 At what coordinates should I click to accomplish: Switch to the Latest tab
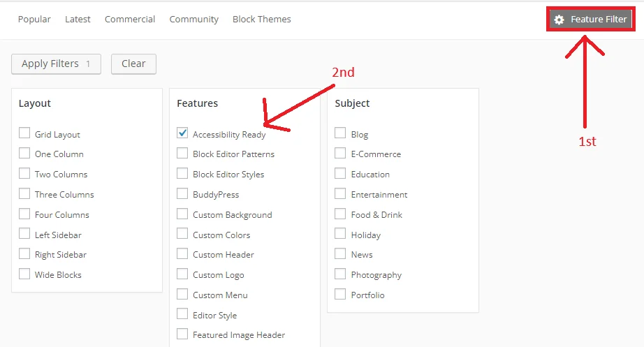tap(78, 20)
